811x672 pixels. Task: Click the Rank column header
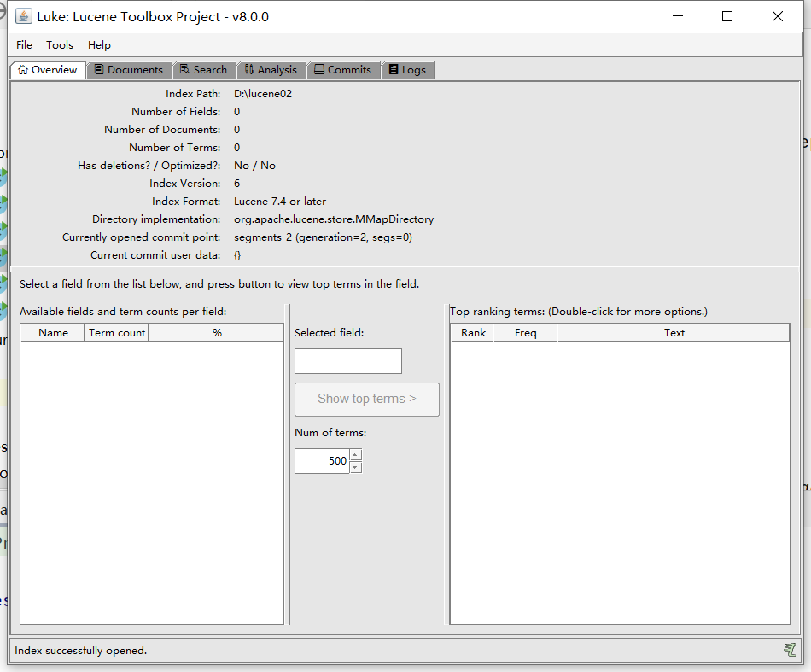[473, 333]
